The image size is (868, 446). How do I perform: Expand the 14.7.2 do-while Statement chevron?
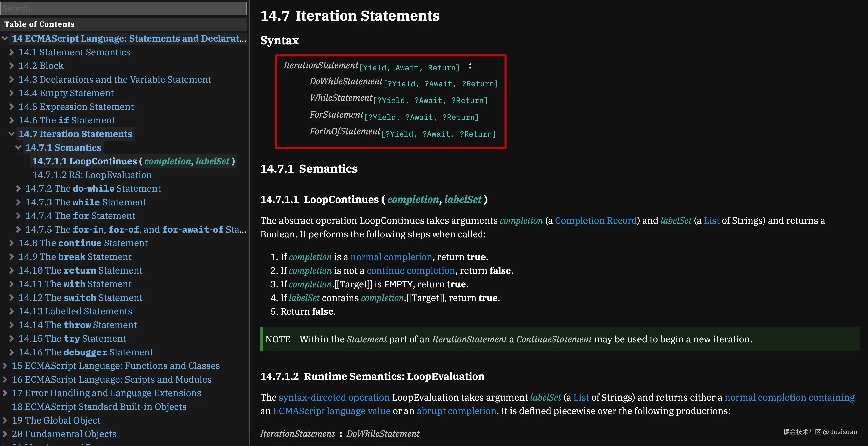point(18,188)
